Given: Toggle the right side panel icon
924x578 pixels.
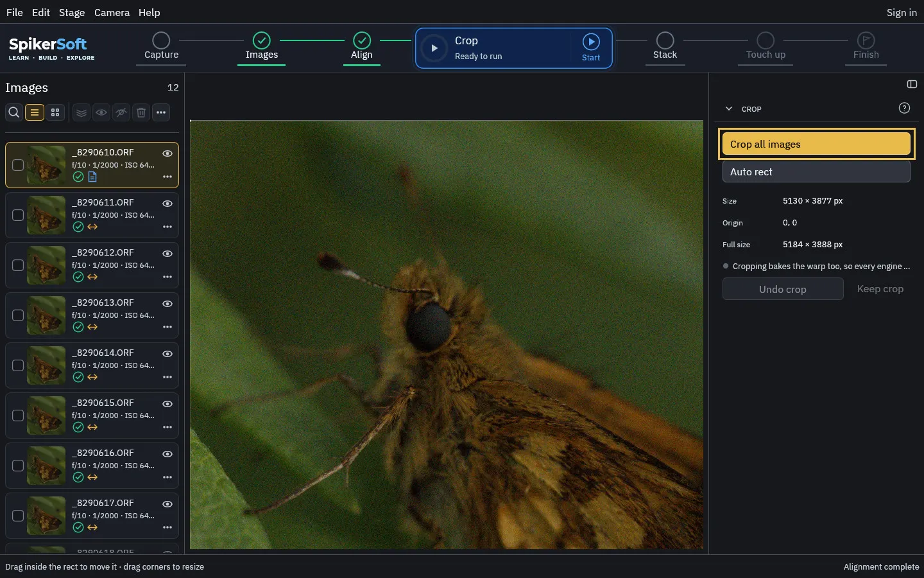Looking at the screenshot, I should pyautogui.click(x=912, y=84).
